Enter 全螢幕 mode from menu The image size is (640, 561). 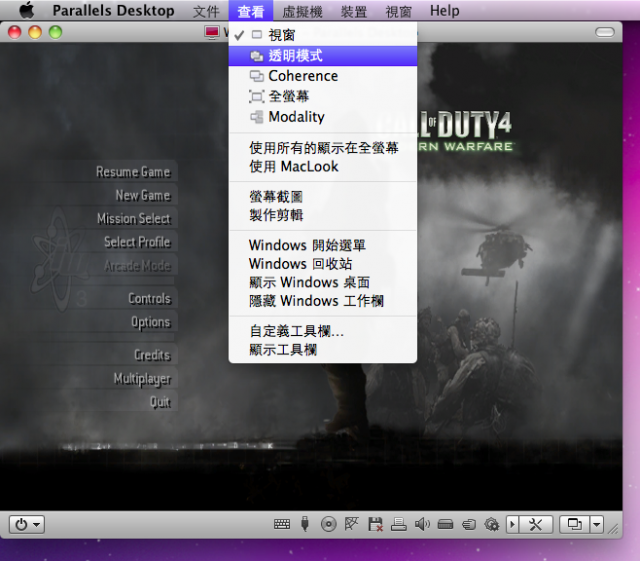[323, 96]
